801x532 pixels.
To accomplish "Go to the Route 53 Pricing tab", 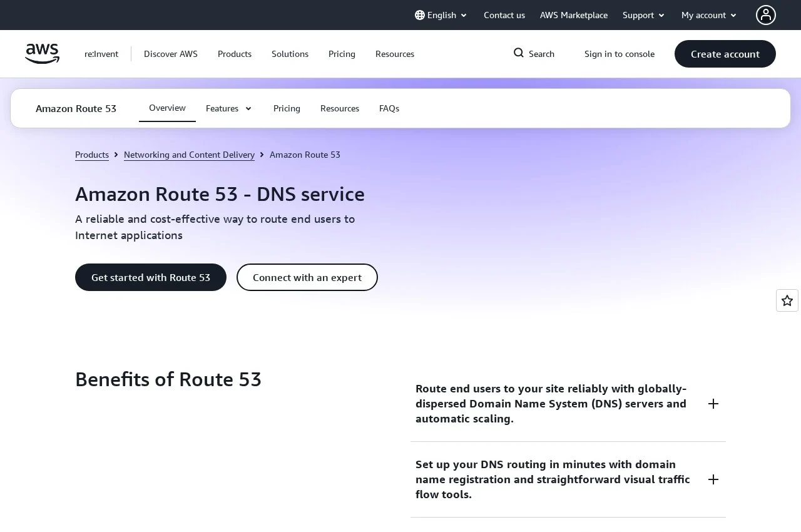I will 287,108.
